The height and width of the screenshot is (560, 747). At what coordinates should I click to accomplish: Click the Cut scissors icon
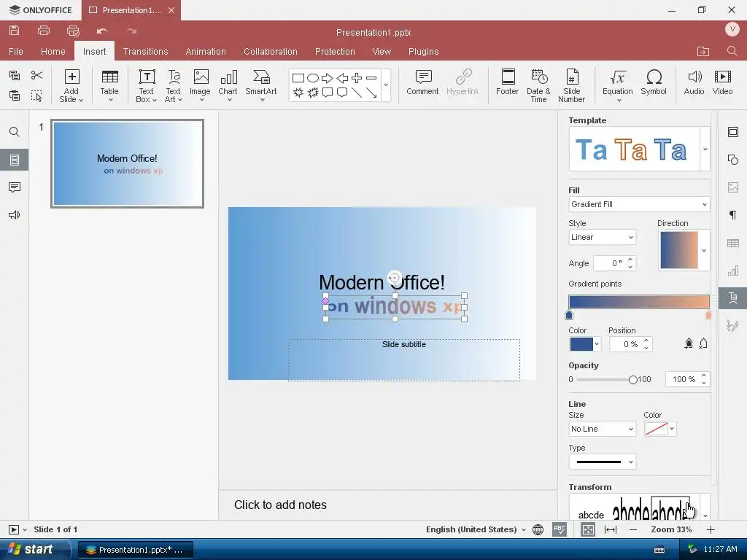click(x=36, y=75)
